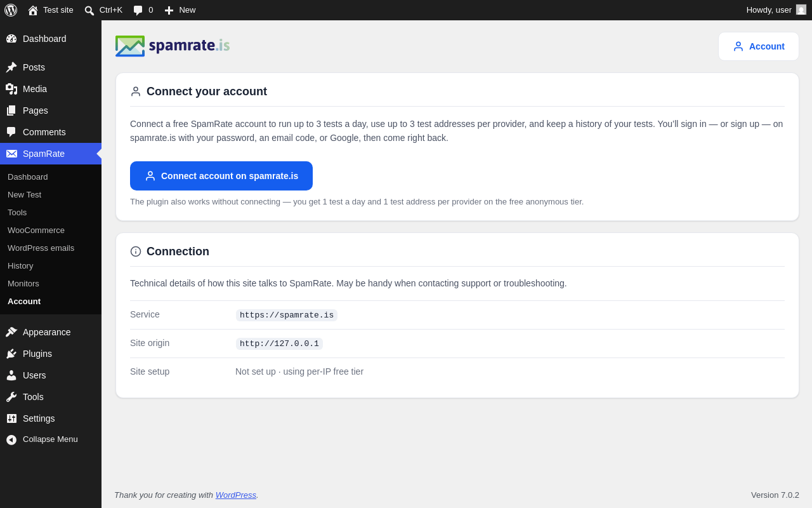
Task: Click the WordPress logo icon
Action: (11, 10)
